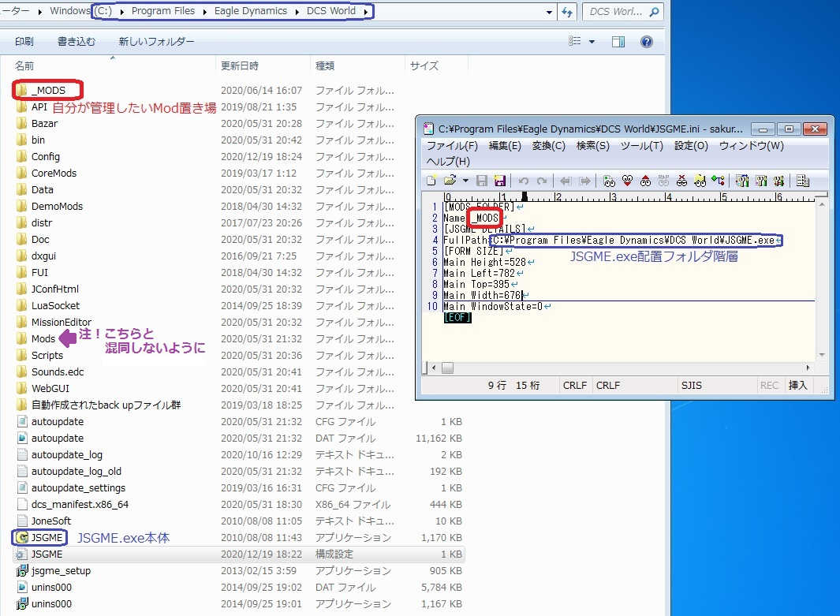The image size is (840, 616).
Task: Click the last list-style icon in sakura toolbar
Action: (x=802, y=181)
